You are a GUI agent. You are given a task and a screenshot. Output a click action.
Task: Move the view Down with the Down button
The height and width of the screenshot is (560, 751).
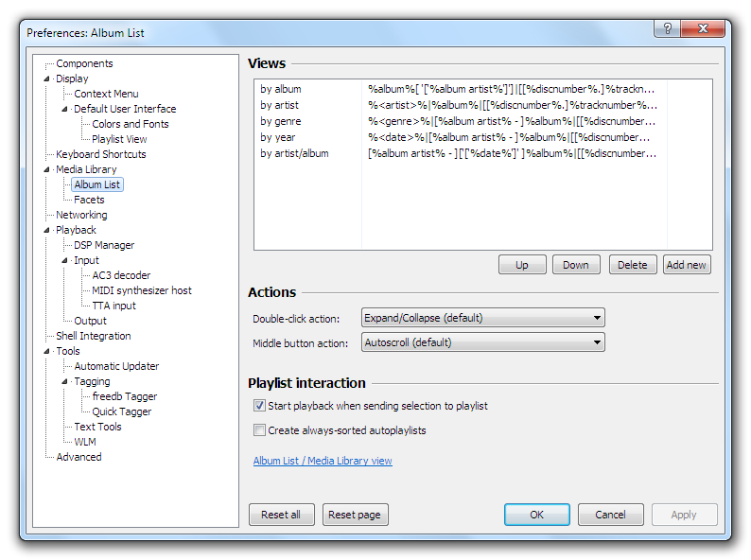[x=576, y=265]
